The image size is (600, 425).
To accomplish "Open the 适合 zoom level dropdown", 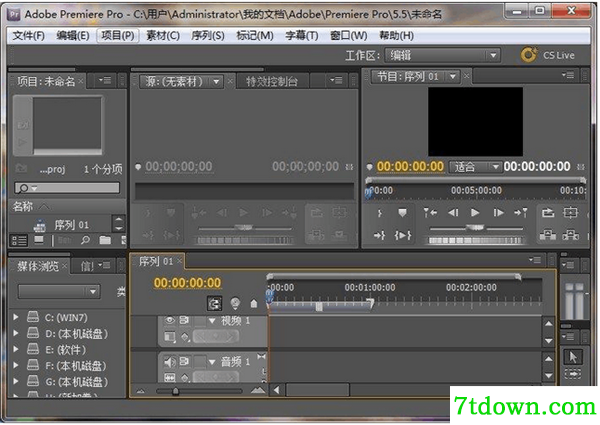I will click(474, 167).
